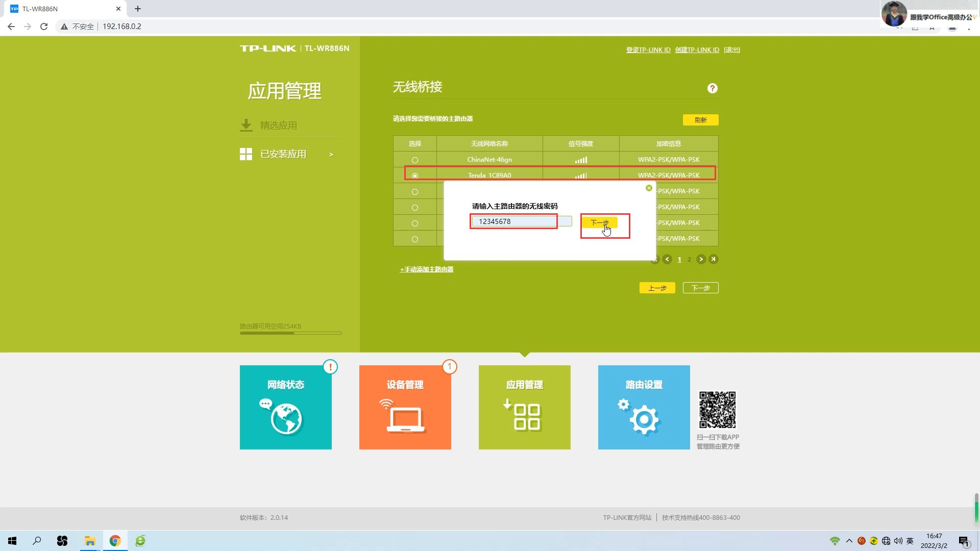Viewport: 980px width, 551px height.
Task: Close the password dialog with X icon
Action: (x=649, y=188)
